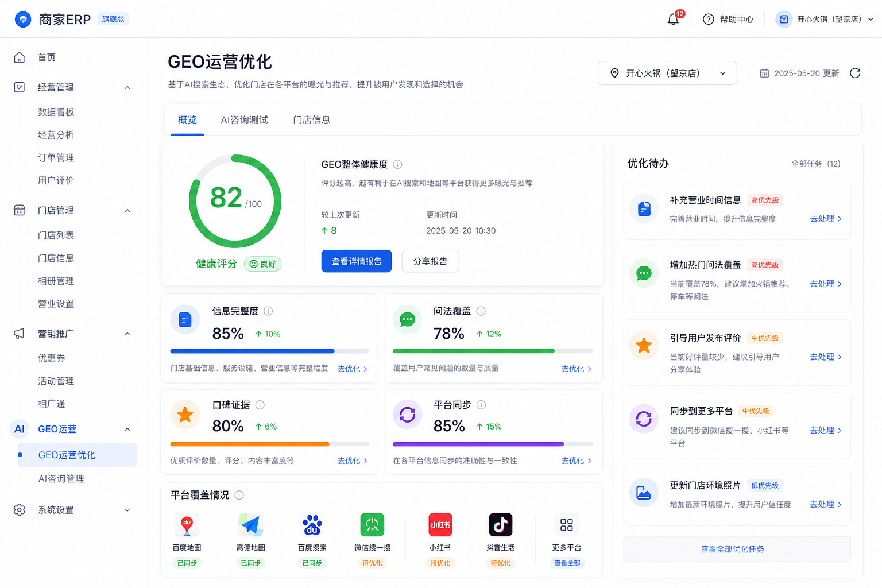
Task: Click the 查看全部 tag under 更多平台
Action: (x=567, y=563)
